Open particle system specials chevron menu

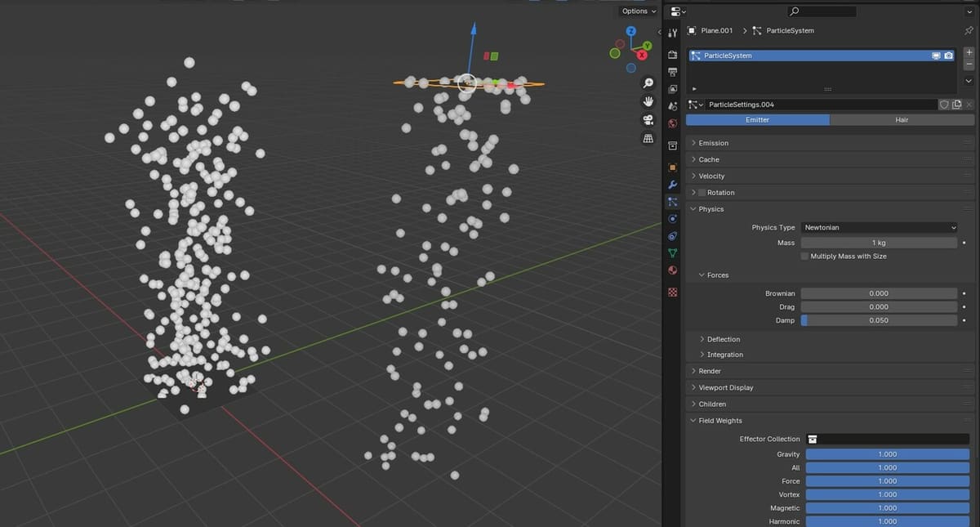pos(969,81)
